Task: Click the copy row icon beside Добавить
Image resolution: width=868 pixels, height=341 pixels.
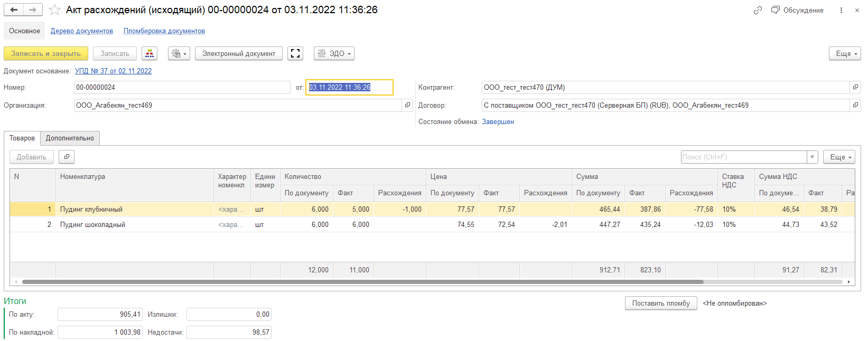Action: coord(67,157)
